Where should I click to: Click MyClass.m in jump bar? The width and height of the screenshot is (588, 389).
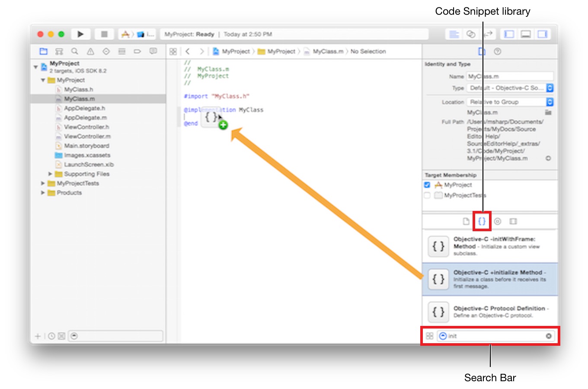click(323, 51)
